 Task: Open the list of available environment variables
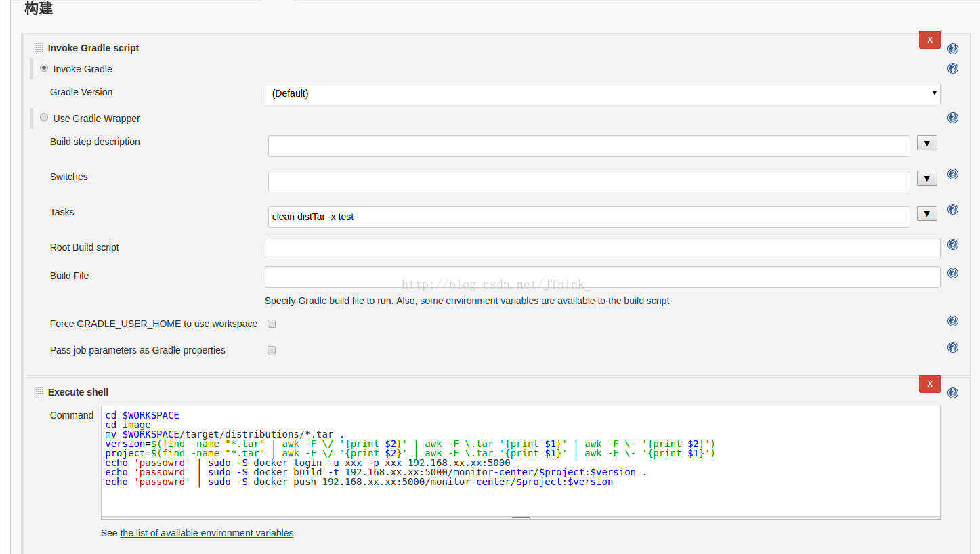(207, 533)
